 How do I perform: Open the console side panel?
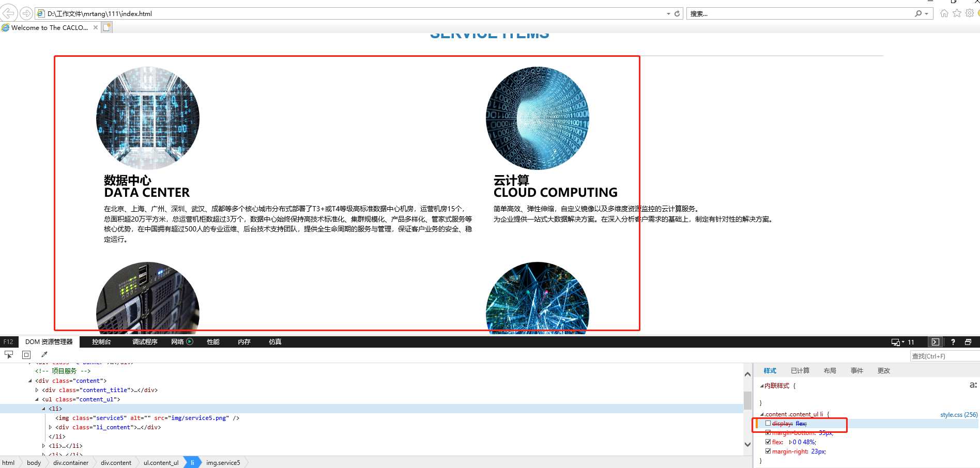click(x=936, y=341)
